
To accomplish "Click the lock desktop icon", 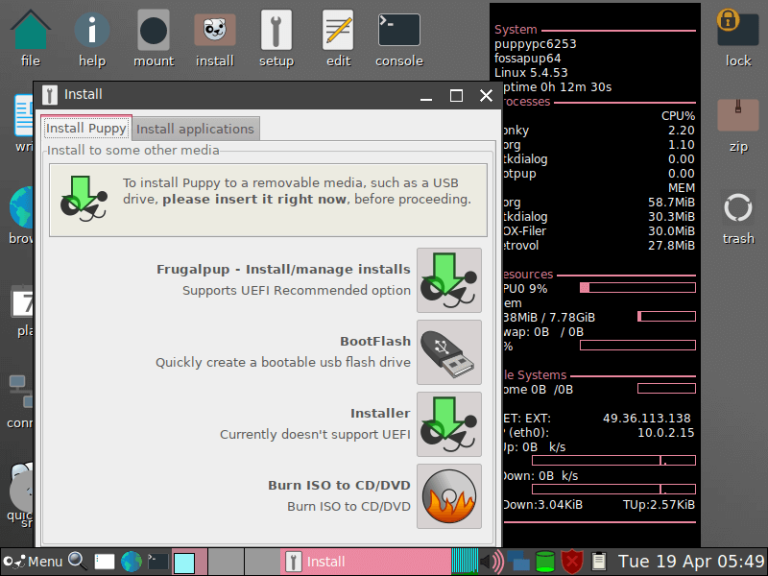I will tap(738, 25).
